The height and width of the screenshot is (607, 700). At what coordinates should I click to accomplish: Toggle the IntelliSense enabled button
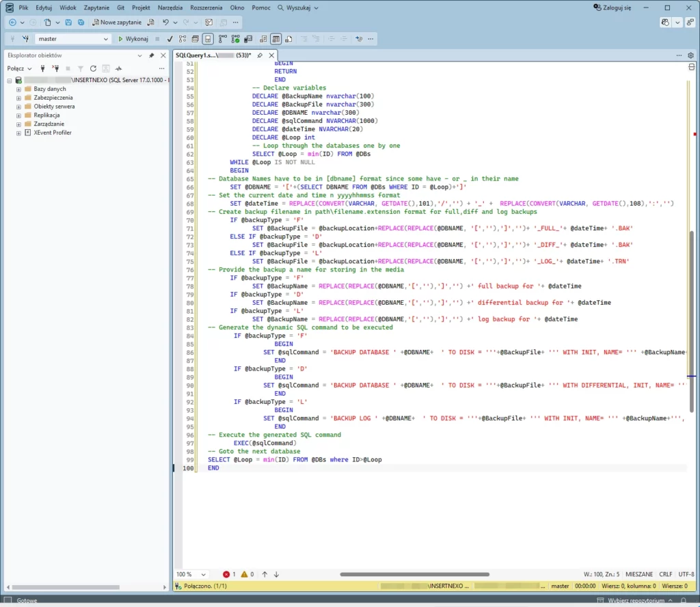208,39
